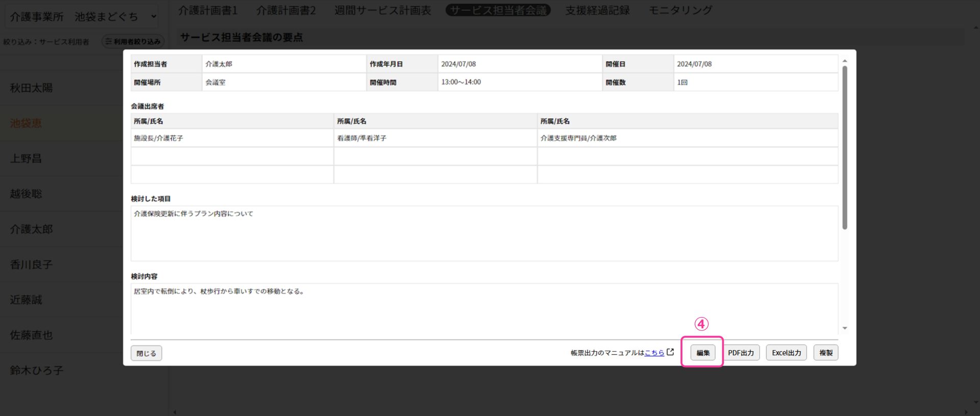
Task: Switch to the 週間サービス計画表 tab
Action: (382, 10)
